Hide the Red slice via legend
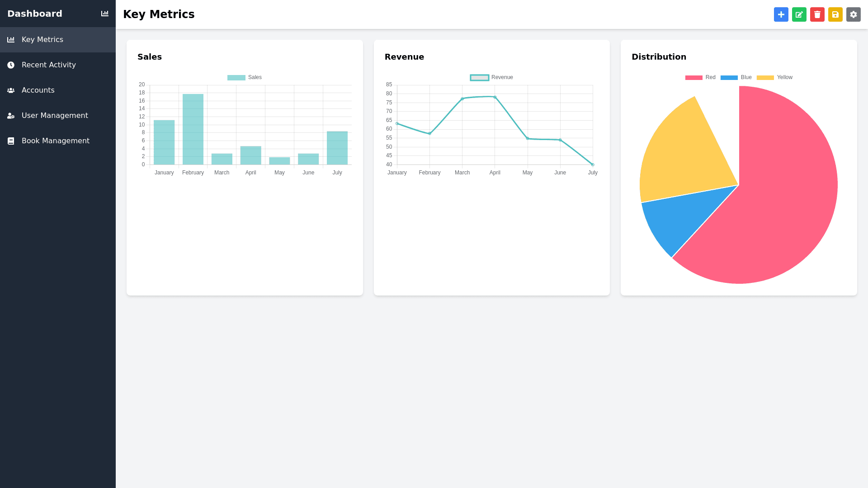Screen dimensions: 868x488 pos(693,78)
